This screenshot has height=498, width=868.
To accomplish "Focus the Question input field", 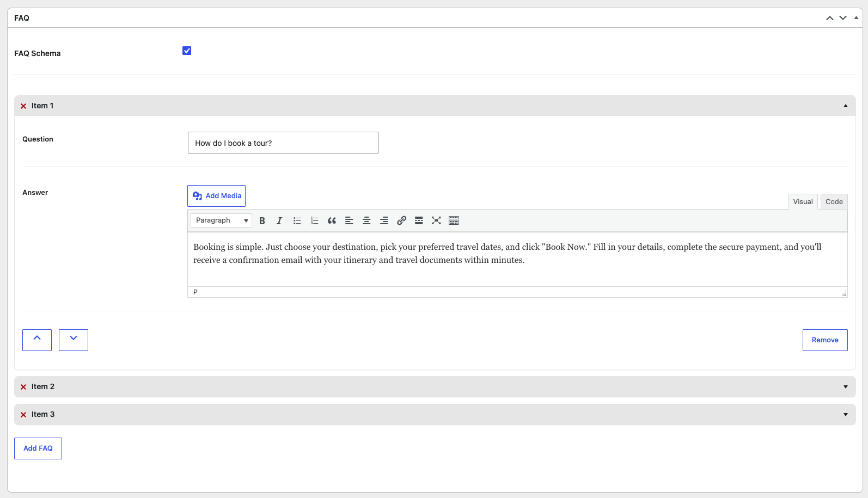I will point(283,143).
